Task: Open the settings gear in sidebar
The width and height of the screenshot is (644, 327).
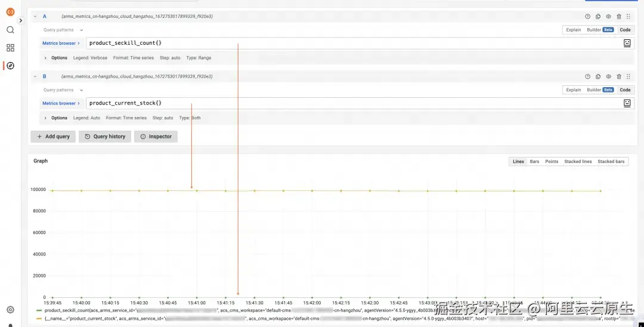Action: coord(10,310)
